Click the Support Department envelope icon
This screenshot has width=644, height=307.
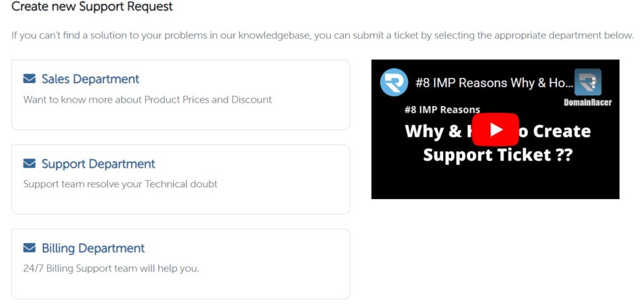coord(29,164)
